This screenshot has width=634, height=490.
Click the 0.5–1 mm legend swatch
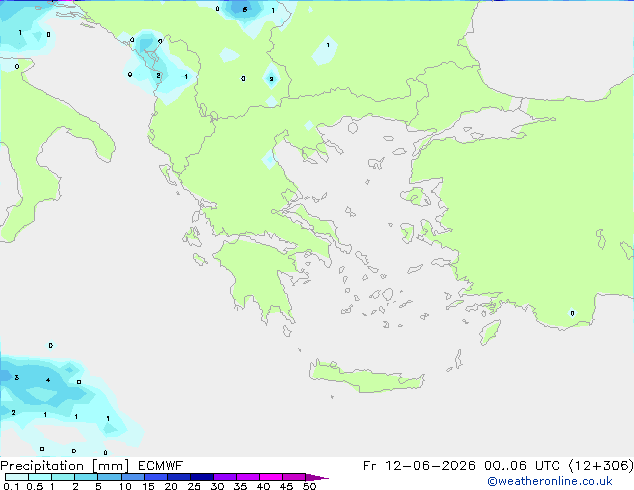click(x=40, y=477)
